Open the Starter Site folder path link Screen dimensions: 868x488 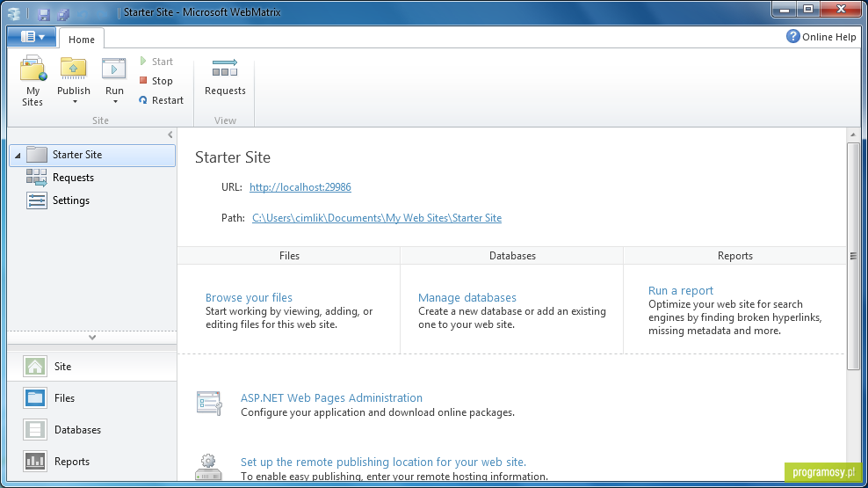377,218
